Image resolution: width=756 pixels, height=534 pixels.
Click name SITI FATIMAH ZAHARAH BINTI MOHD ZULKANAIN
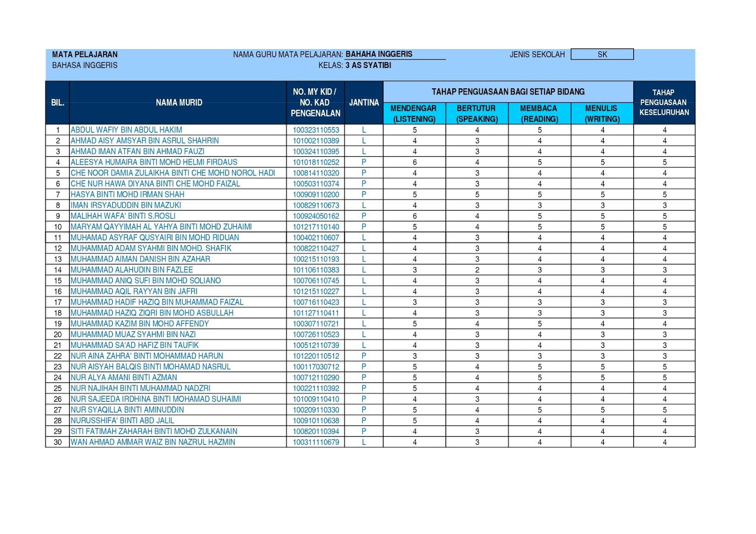click(154, 432)
